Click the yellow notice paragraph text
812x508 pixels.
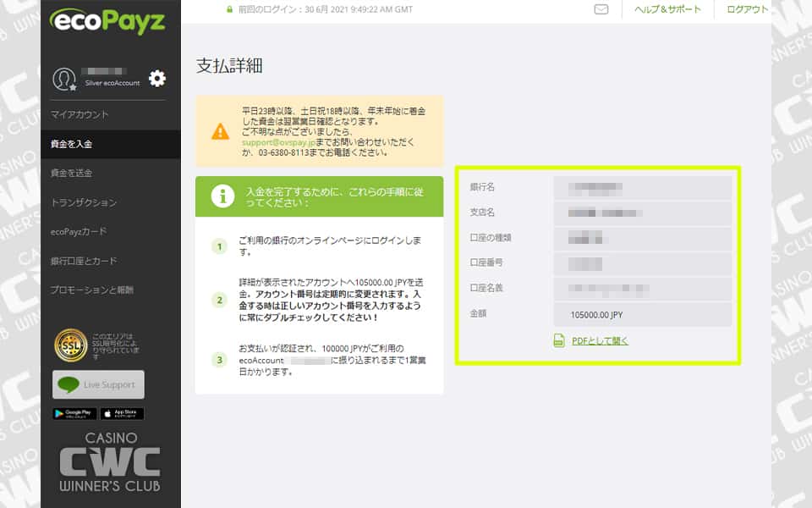point(333,132)
